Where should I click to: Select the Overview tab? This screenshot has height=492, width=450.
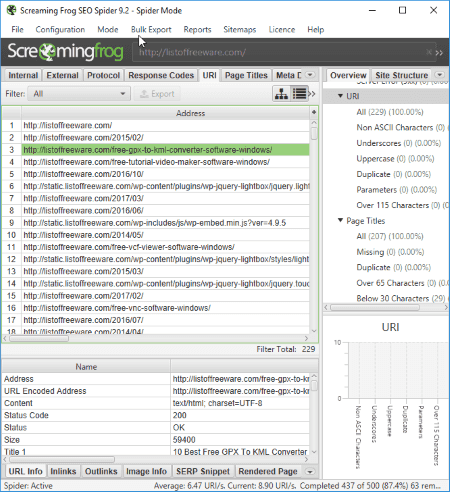click(348, 75)
